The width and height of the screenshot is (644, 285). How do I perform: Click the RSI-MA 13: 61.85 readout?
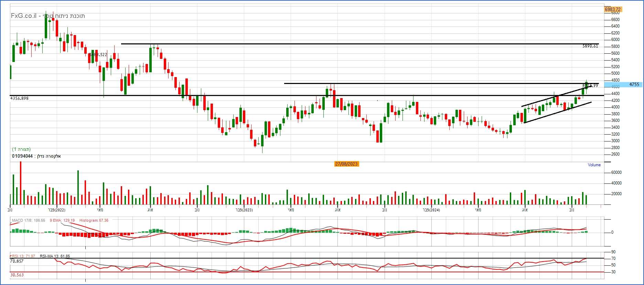coord(55,256)
